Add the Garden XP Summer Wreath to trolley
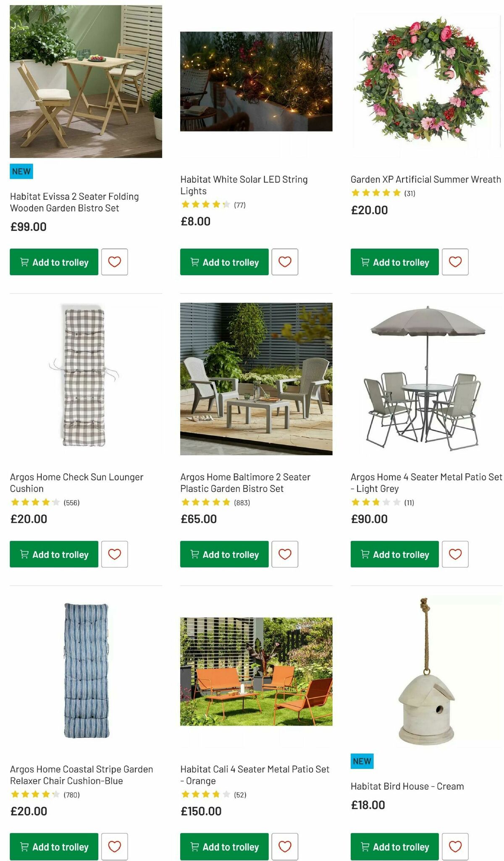504x861 pixels. 394,262
